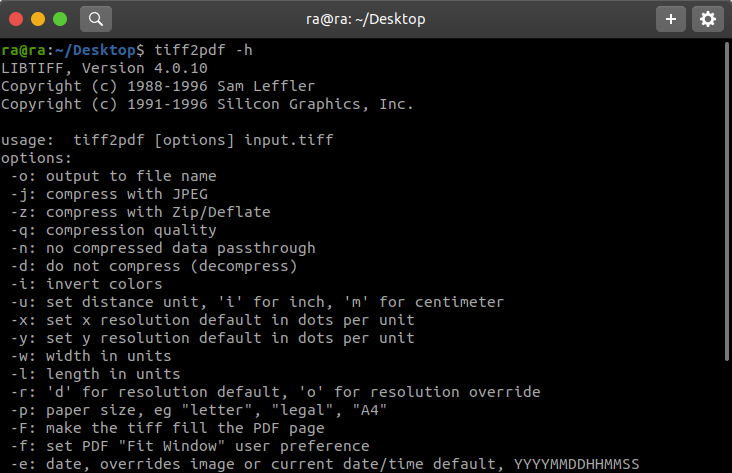732x473 pixels.
Task: Click the Sam Leffler copyright line
Action: click(x=143, y=86)
